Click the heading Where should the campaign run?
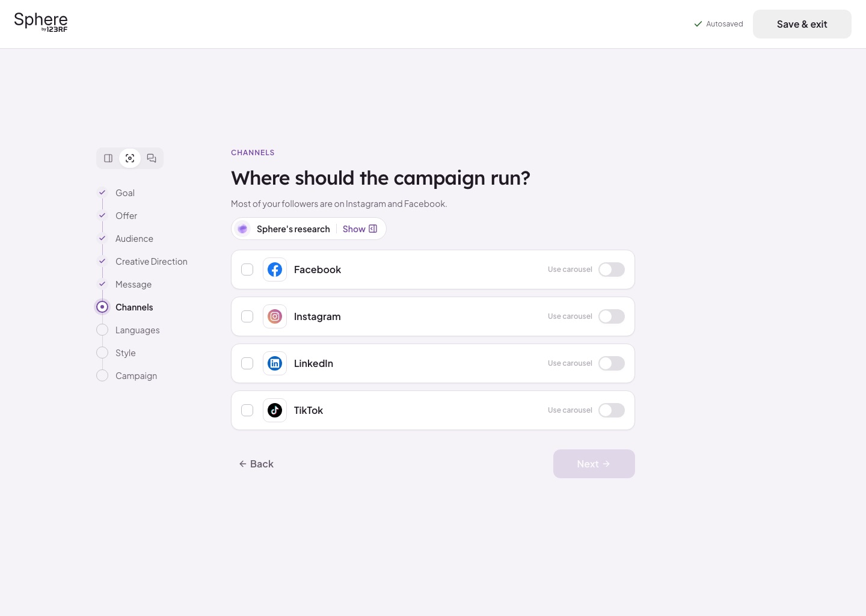 [381, 178]
